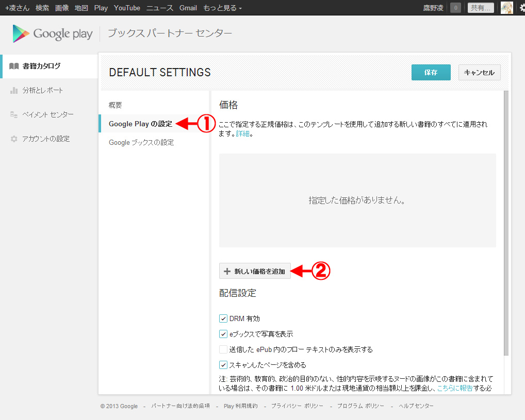Open 検索 in the top bar
The height and width of the screenshot is (420, 525).
coord(42,8)
